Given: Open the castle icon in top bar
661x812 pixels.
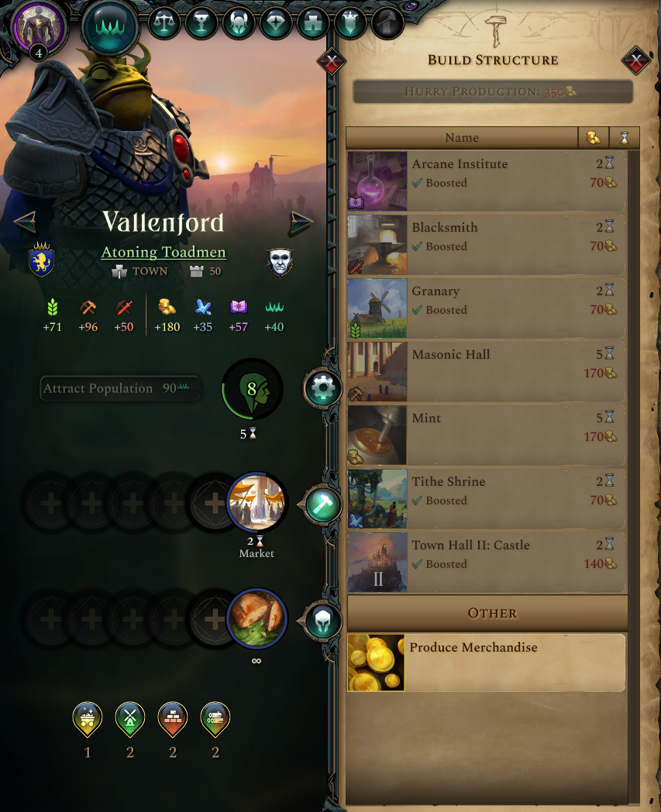Looking at the screenshot, I should click(313, 22).
